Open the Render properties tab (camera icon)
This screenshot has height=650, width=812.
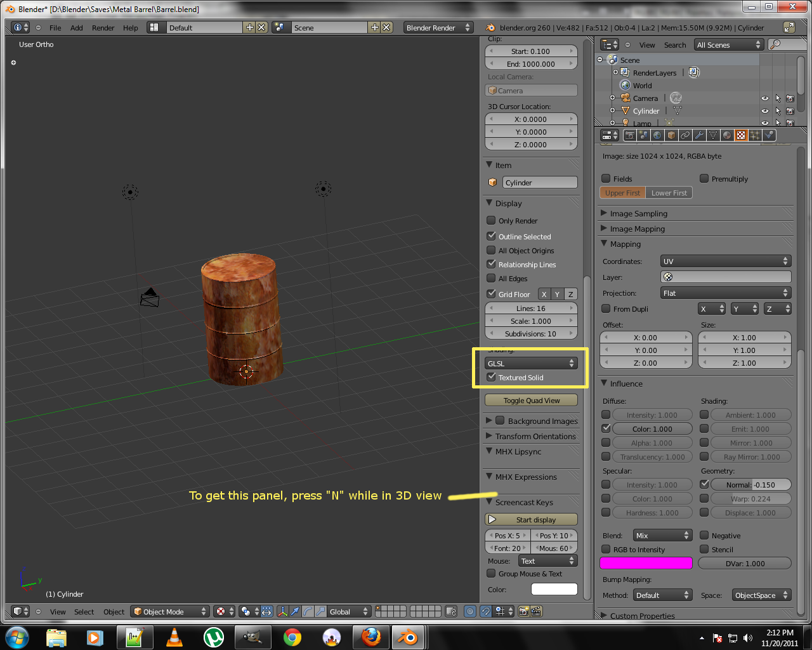point(629,135)
